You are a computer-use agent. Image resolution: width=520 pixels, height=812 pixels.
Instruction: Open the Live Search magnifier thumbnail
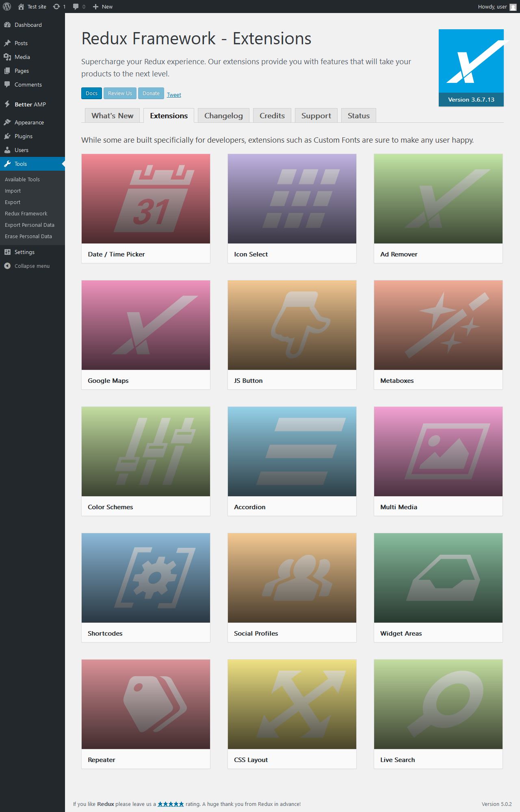pyautogui.click(x=438, y=704)
